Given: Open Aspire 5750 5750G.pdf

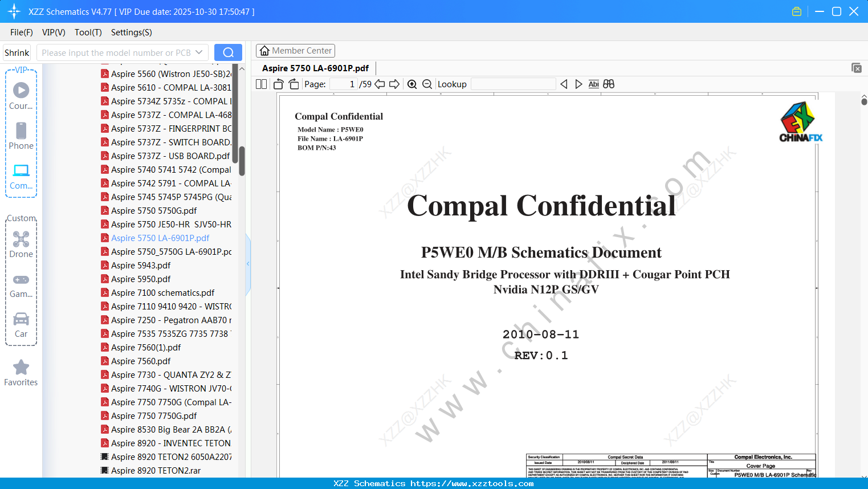Looking at the screenshot, I should click(149, 210).
